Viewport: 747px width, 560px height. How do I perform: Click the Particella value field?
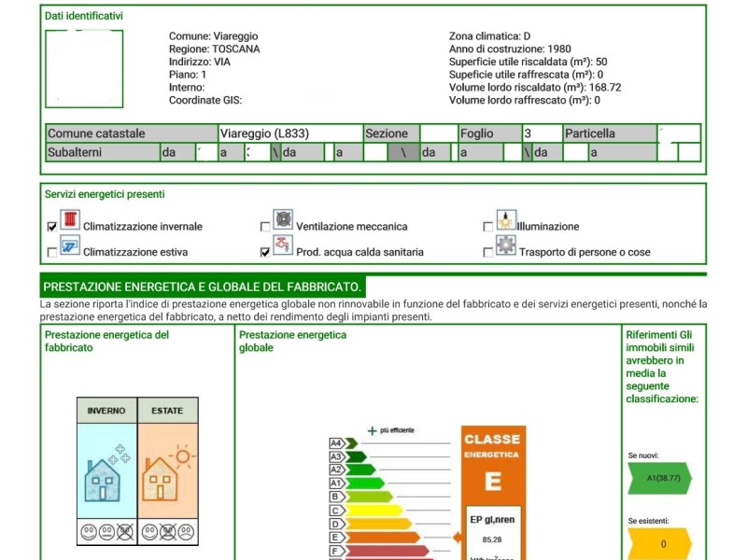click(x=679, y=133)
